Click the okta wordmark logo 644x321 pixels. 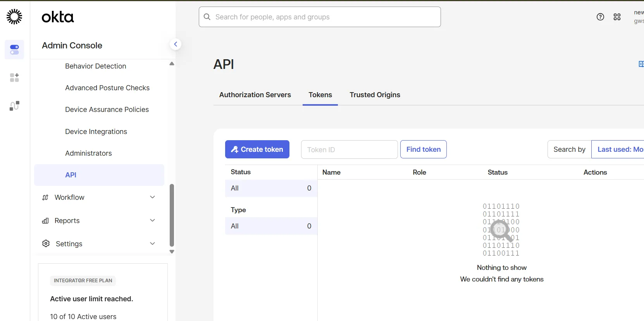pyautogui.click(x=58, y=17)
